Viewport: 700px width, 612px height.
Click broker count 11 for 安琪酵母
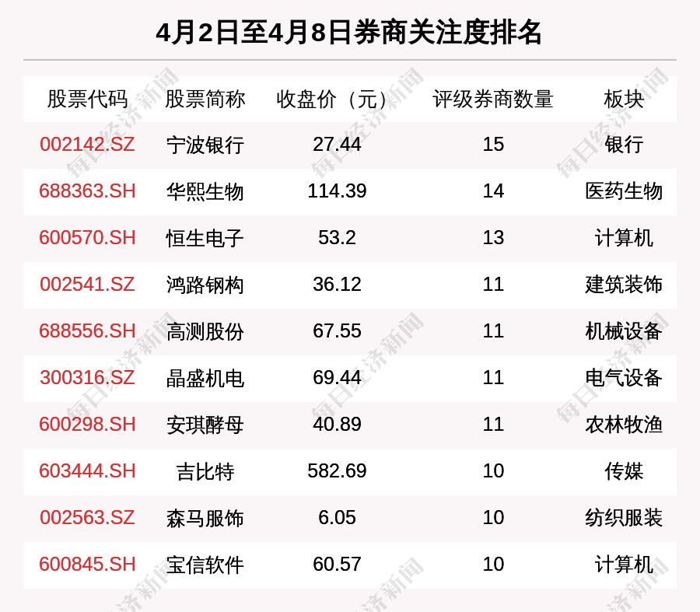pyautogui.click(x=493, y=424)
